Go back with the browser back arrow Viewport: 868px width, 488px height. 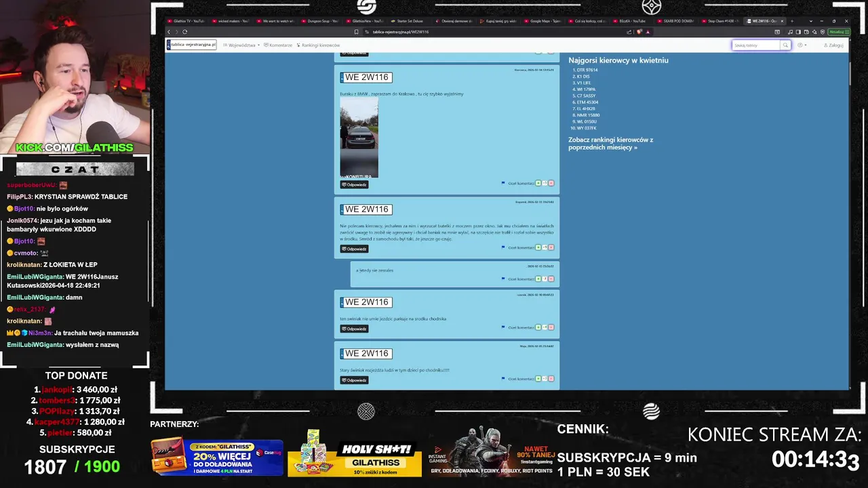169,32
